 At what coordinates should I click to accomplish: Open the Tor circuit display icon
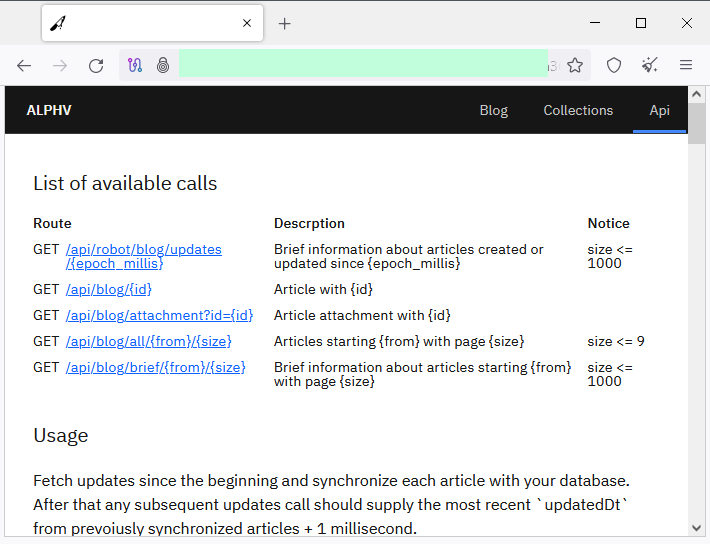(135, 65)
